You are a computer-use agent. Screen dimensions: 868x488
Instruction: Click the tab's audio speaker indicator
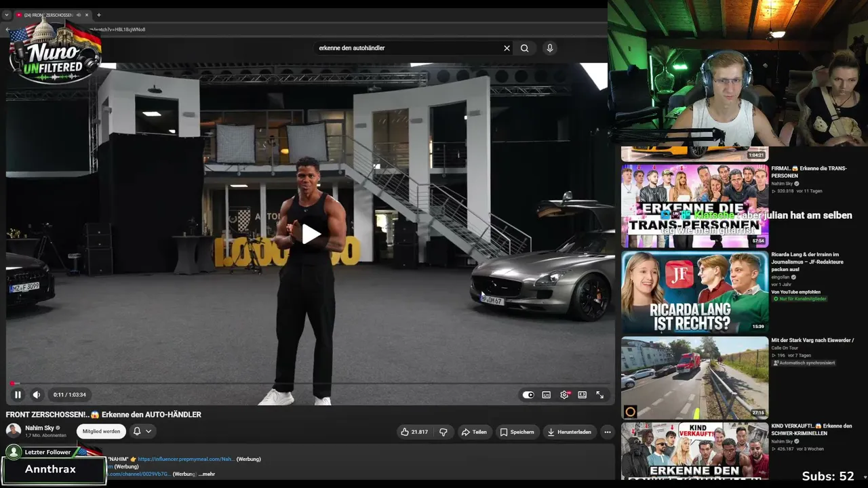tap(79, 15)
